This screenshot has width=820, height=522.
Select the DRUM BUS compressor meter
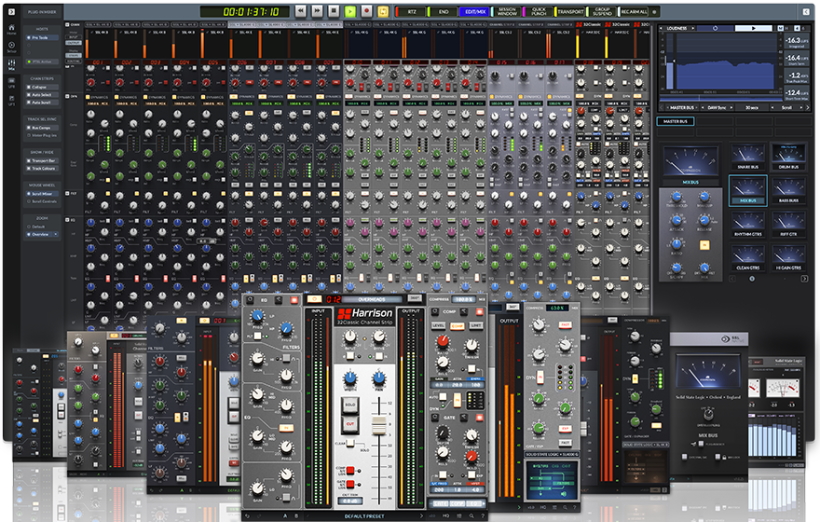pyautogui.click(x=789, y=157)
